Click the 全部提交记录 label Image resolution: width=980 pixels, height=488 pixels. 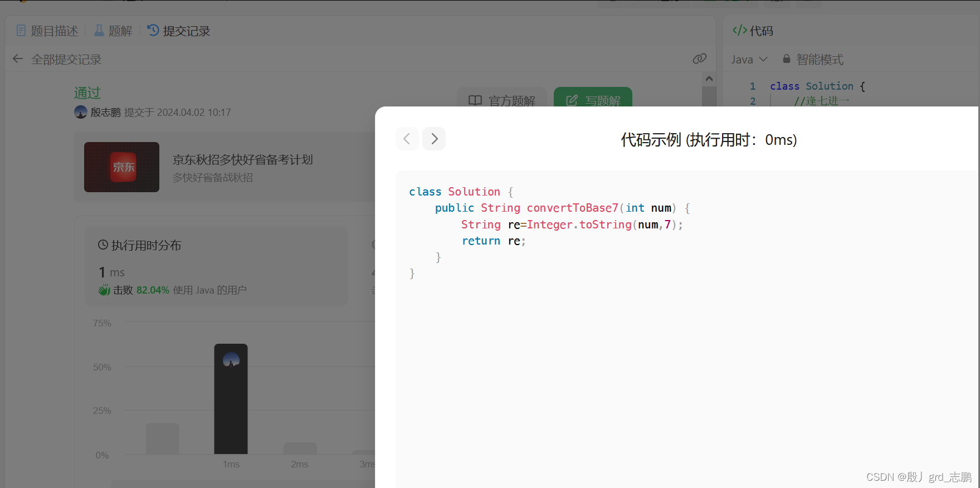click(x=66, y=60)
